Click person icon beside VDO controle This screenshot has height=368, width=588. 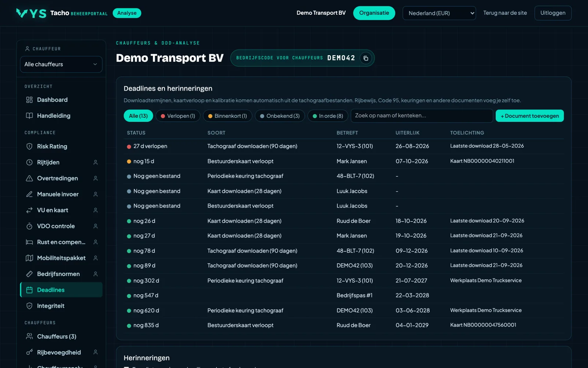click(x=96, y=226)
